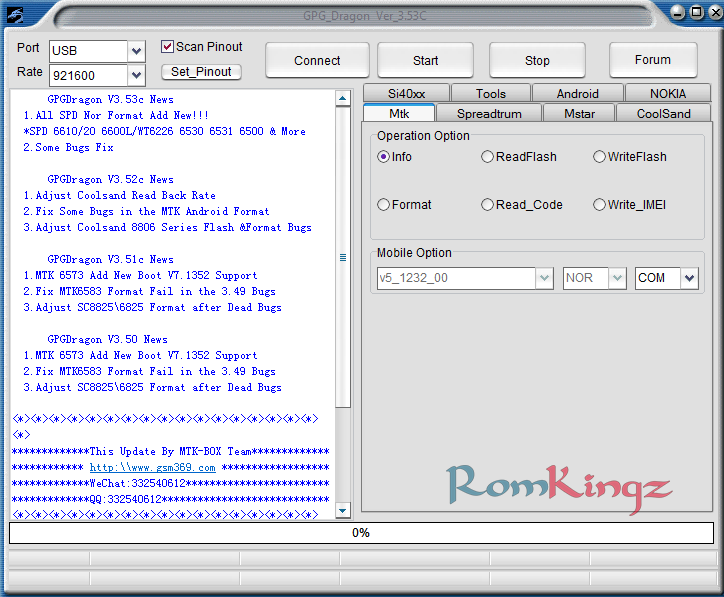The image size is (724, 597).
Task: Open the Rate dropdown showing 921600
Action: point(136,75)
